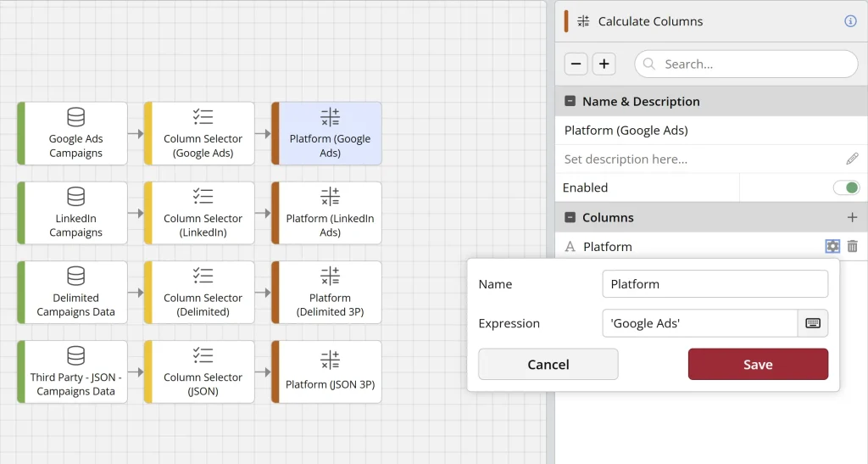Click the info icon in Calculate Columns header
This screenshot has width=868, height=464.
pos(850,21)
